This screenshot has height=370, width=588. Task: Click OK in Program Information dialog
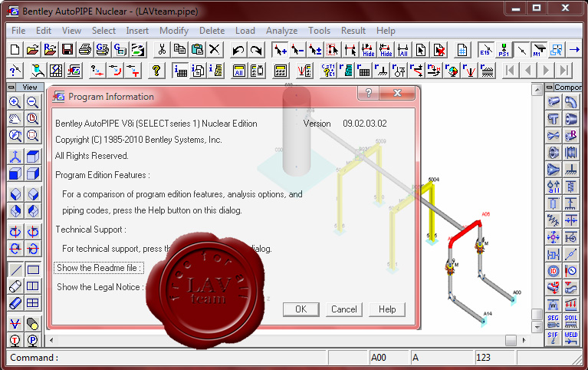301,309
